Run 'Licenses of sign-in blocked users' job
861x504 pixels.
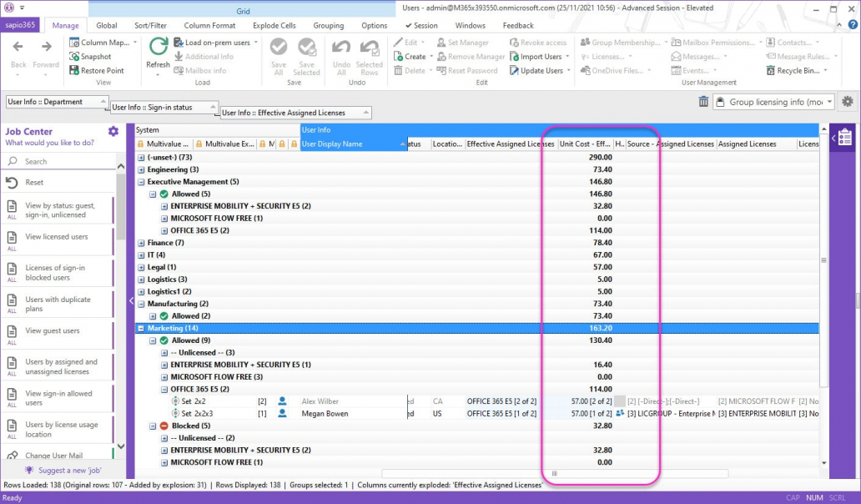point(58,272)
